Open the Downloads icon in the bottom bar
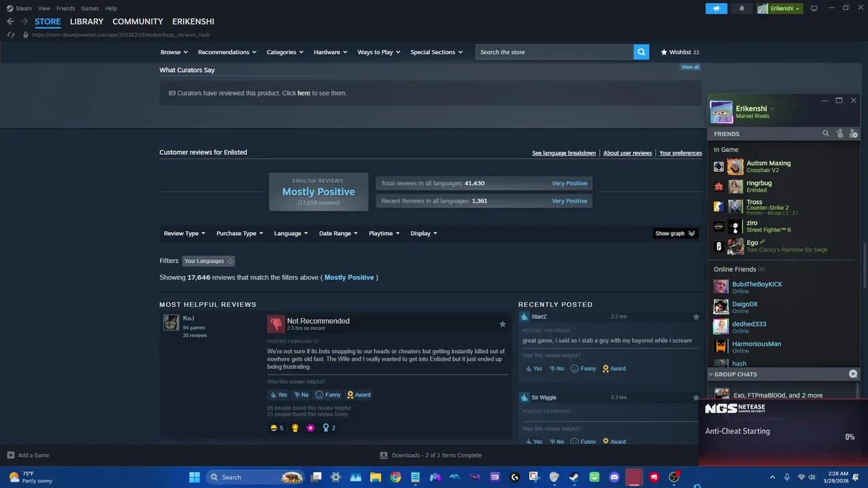Screen dimensions: 868x488 pos(384,455)
